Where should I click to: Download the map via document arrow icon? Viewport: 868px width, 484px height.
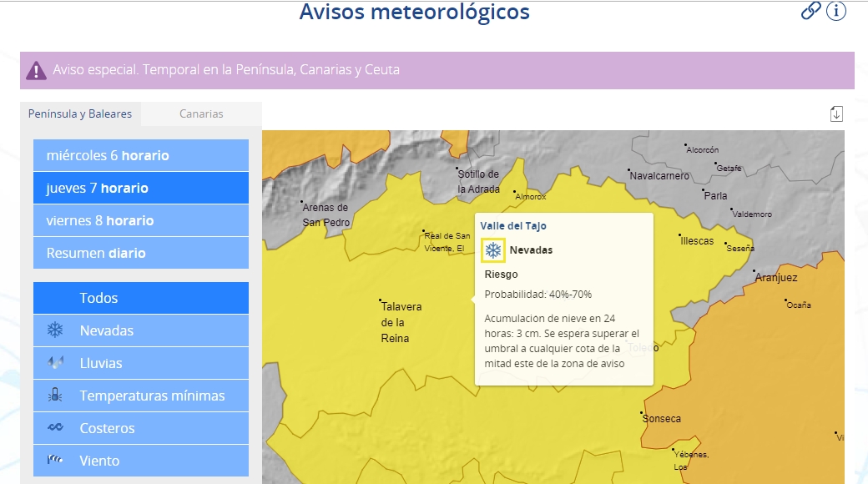[x=836, y=114]
